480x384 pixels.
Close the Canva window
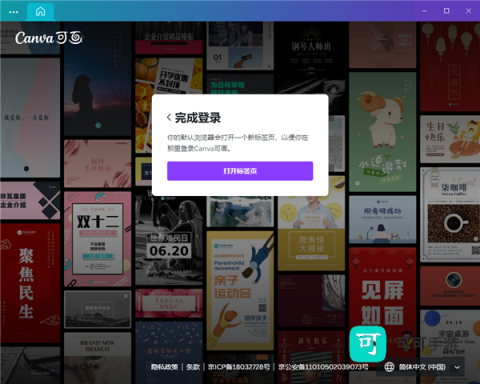pyautogui.click(x=468, y=11)
